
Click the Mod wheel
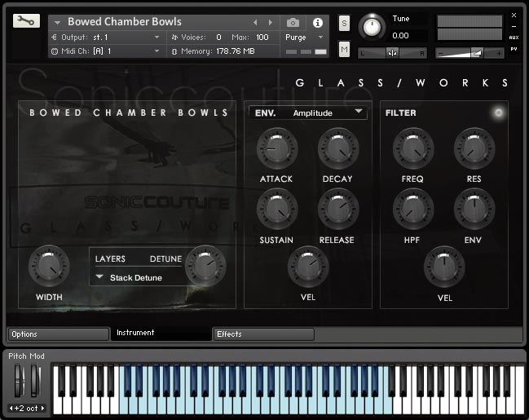tap(35, 381)
